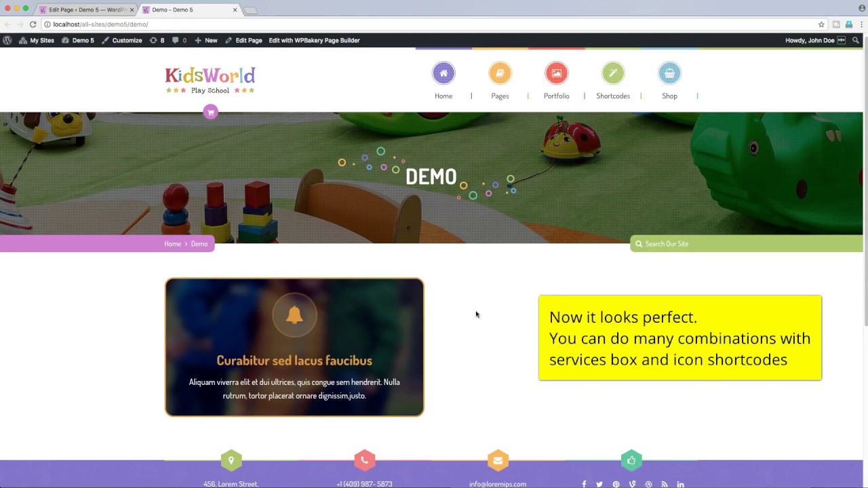The width and height of the screenshot is (868, 488).
Task: Open the RSS feed footer icon
Action: pos(664,484)
